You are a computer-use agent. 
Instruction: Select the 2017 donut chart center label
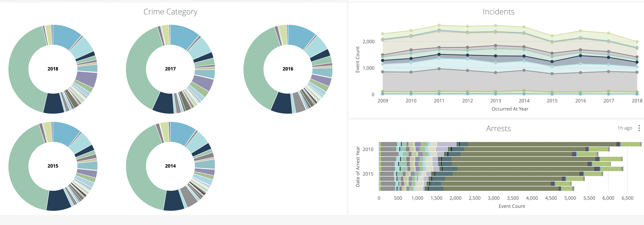tap(170, 69)
